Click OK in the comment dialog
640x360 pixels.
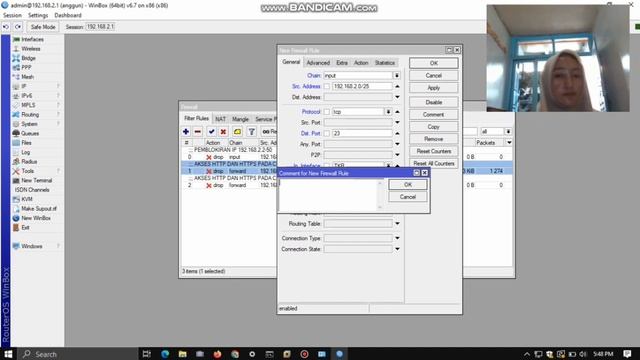408,185
